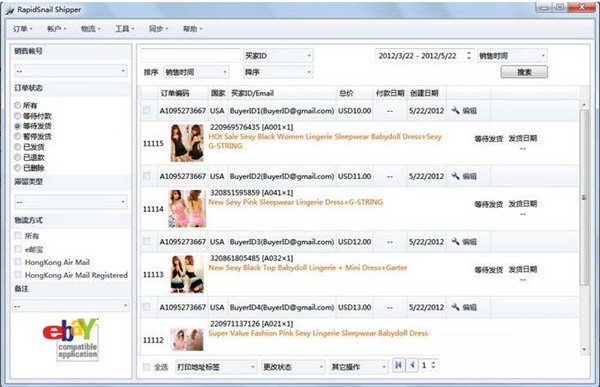The height and width of the screenshot is (387, 600).
Task: Expand the 备注 dropdown
Action: (70, 306)
